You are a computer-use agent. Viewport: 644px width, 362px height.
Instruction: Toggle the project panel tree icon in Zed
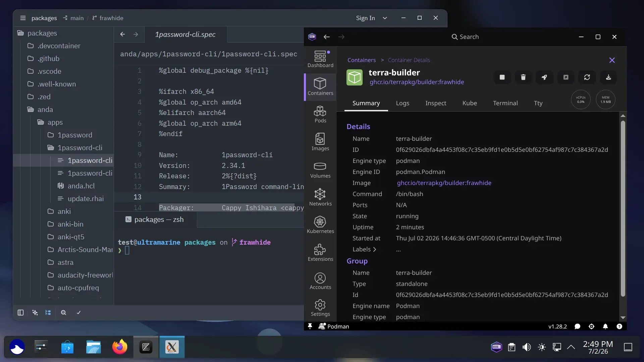tap(48, 312)
